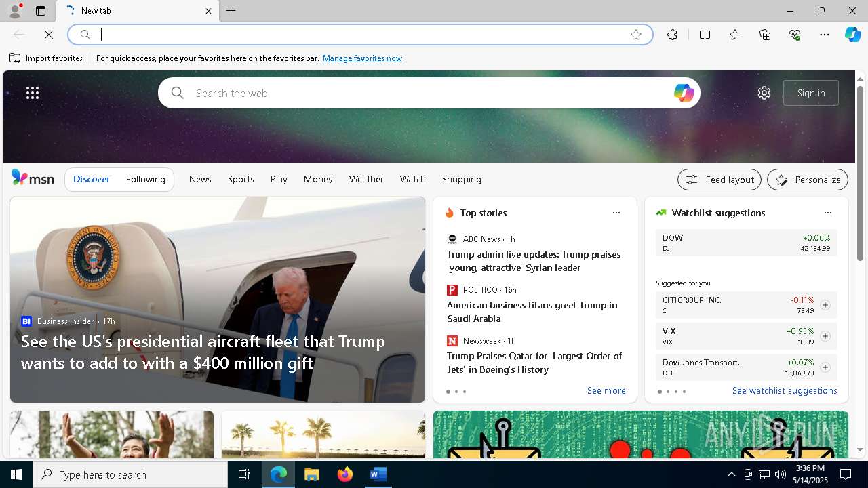
Task: Add this page to favorites star
Action: (x=636, y=35)
